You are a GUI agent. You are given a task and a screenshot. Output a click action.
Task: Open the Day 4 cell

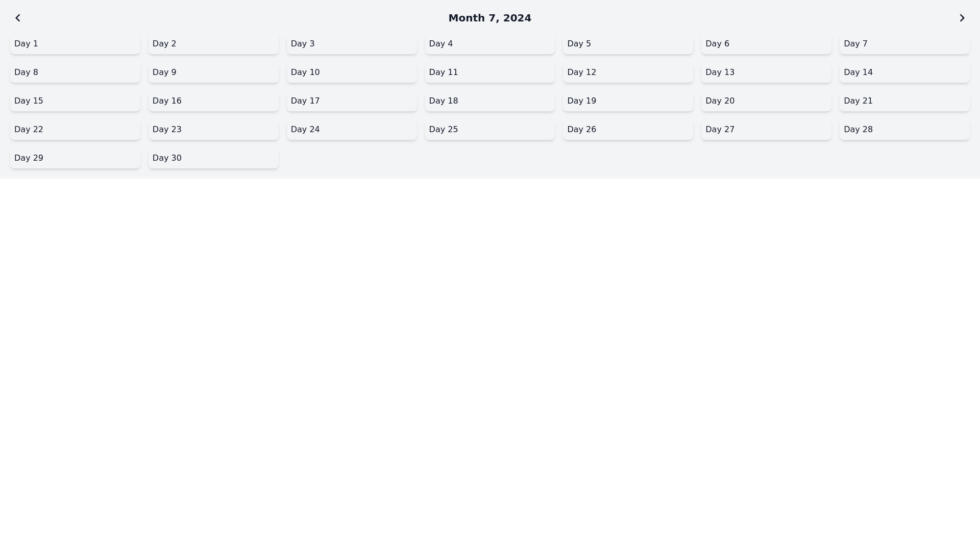tap(489, 44)
